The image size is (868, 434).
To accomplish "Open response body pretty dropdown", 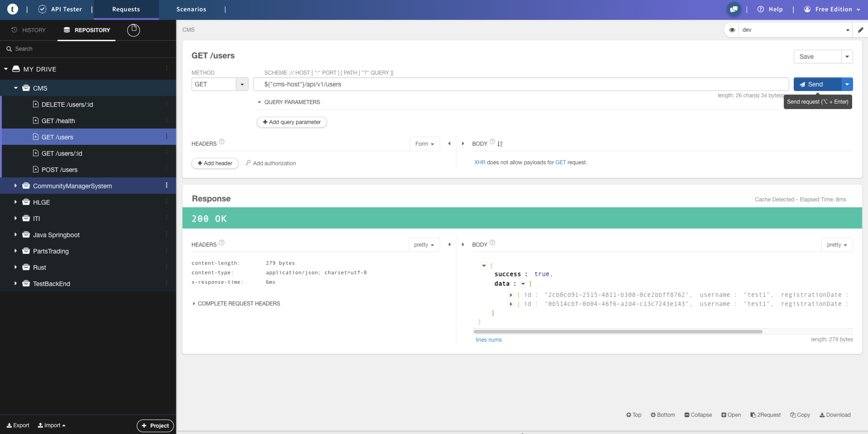I will point(837,245).
